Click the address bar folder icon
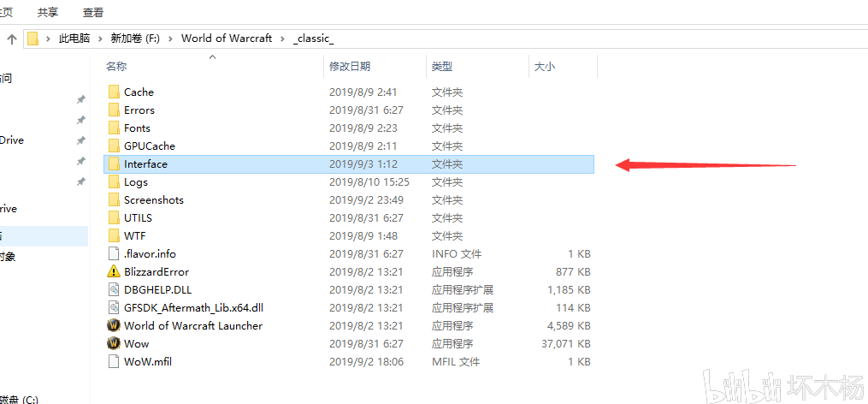 click(x=33, y=39)
